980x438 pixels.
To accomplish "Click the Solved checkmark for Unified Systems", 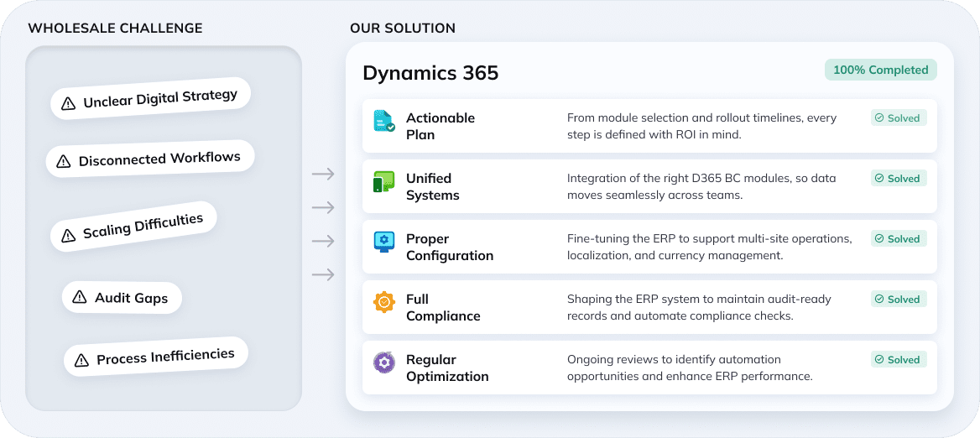I will click(879, 179).
